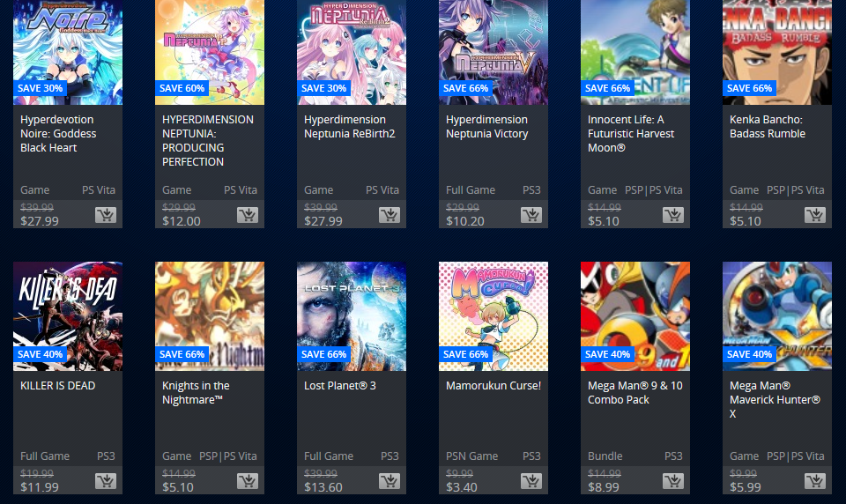The image size is (846, 504).
Task: Open KILLER IS DEAD title link
Action: click(x=58, y=386)
